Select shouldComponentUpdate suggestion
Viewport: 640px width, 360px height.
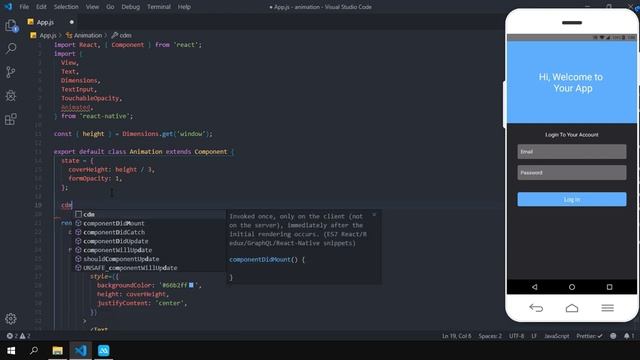pyautogui.click(x=149, y=259)
